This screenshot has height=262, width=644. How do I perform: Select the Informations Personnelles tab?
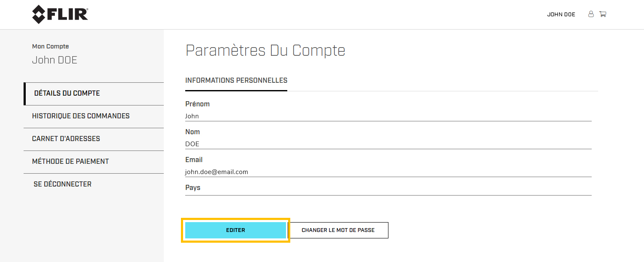point(236,81)
